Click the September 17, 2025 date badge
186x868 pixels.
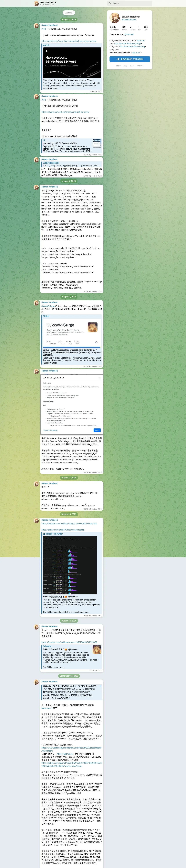69,676
